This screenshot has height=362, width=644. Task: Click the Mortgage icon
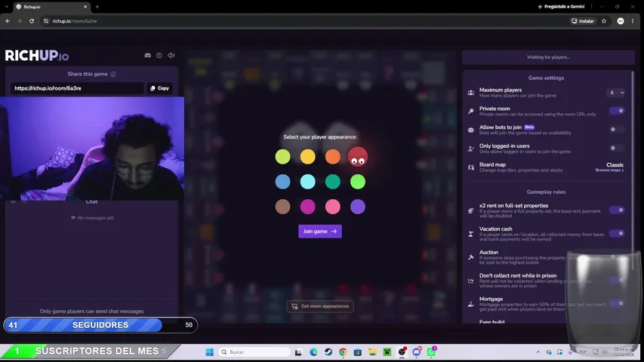(x=470, y=304)
